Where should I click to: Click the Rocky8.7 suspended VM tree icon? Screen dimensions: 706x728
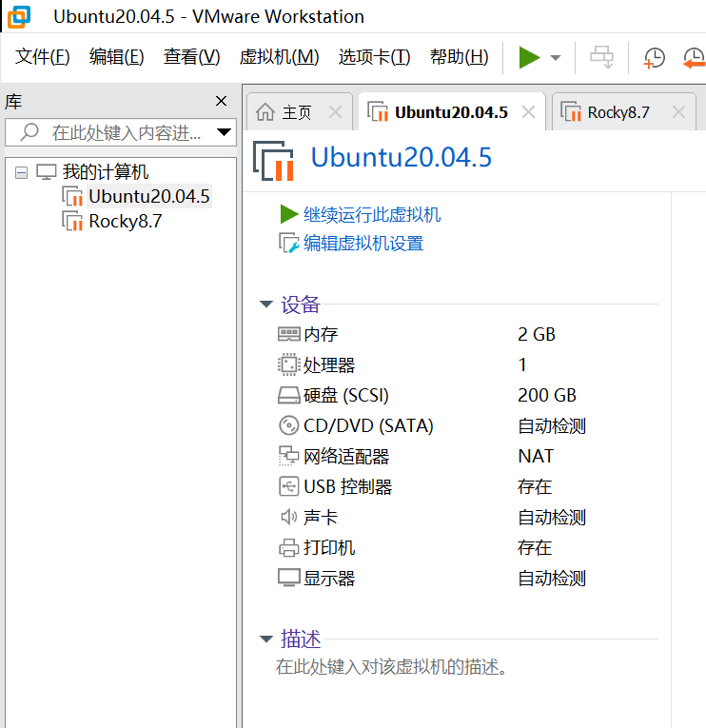pyautogui.click(x=72, y=221)
